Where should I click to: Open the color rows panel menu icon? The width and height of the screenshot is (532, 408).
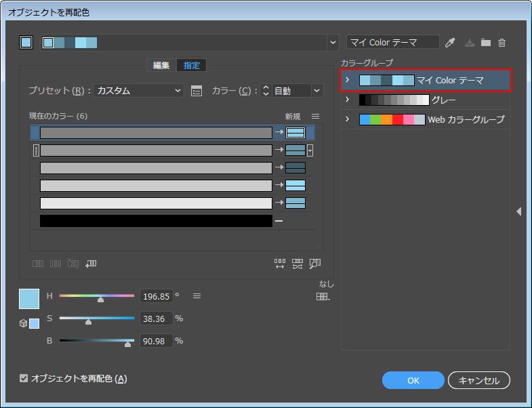(x=315, y=117)
